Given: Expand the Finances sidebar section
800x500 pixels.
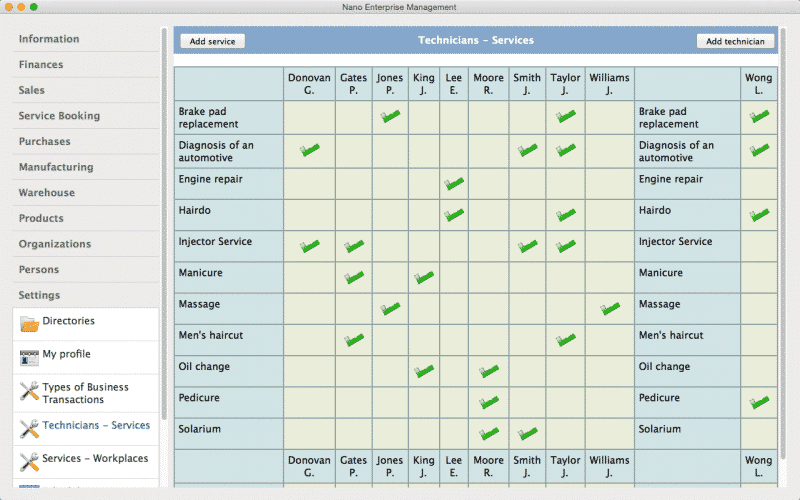Looking at the screenshot, I should click(41, 65).
